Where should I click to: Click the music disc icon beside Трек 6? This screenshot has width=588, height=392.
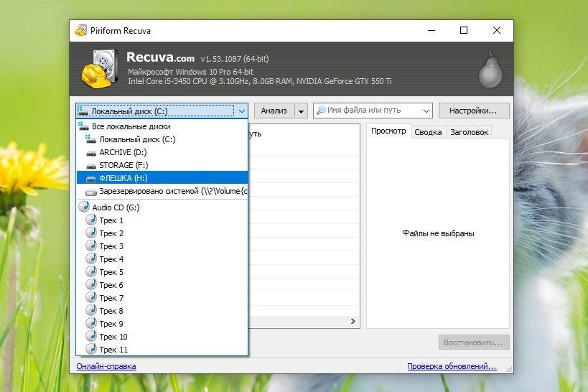91,284
